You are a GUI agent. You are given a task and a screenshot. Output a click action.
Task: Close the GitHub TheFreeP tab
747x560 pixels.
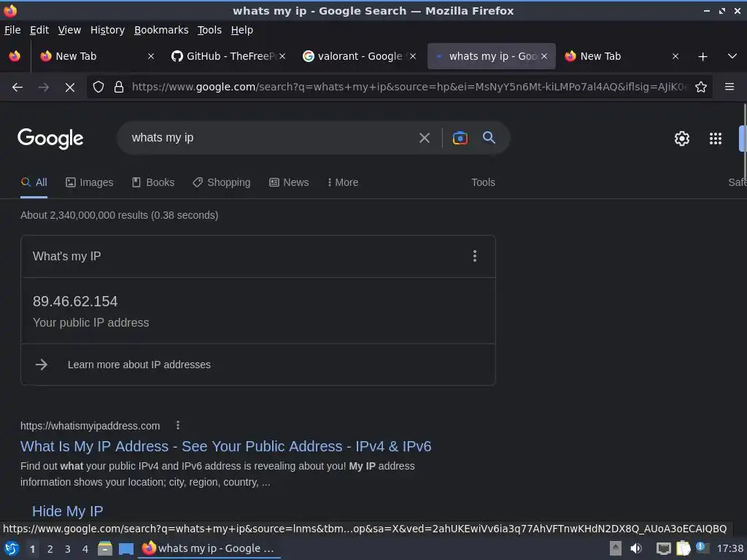(282, 56)
